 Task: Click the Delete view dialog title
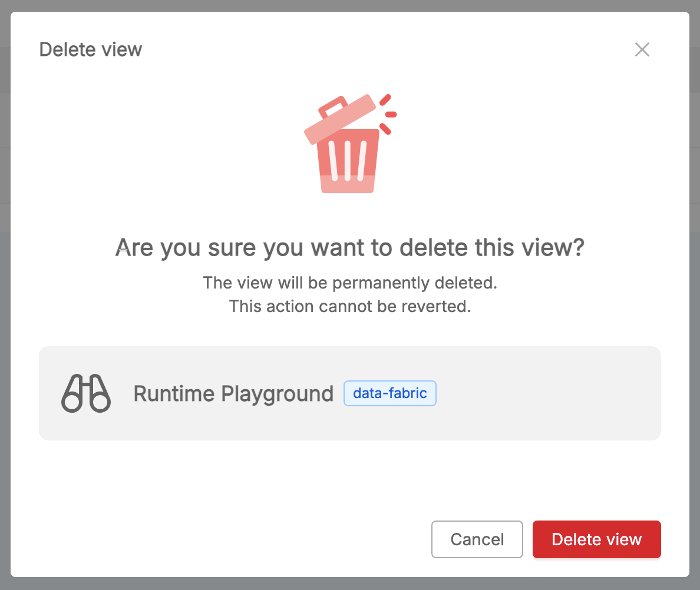[x=90, y=49]
